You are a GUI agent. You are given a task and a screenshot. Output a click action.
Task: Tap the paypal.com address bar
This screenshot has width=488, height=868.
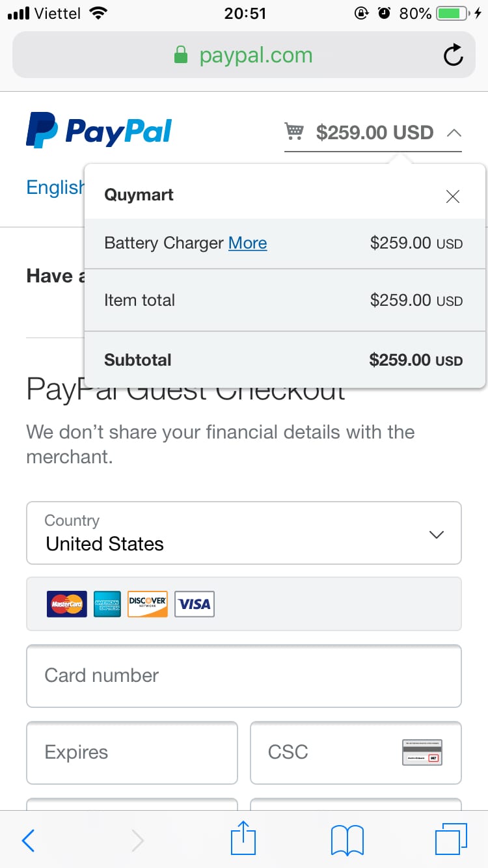[x=244, y=55]
